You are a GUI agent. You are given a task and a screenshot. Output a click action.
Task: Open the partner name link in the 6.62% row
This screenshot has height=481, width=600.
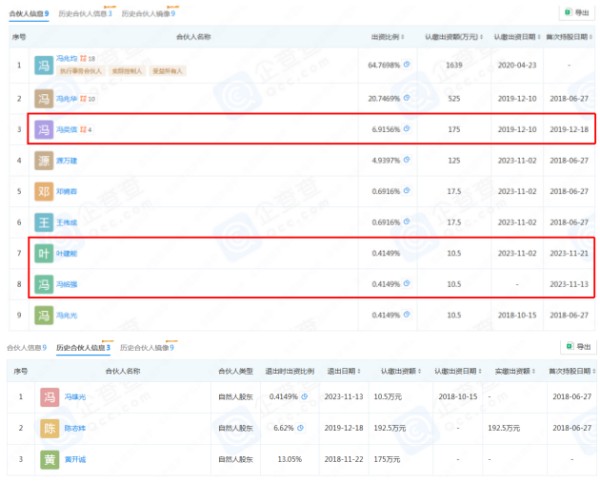point(75,428)
